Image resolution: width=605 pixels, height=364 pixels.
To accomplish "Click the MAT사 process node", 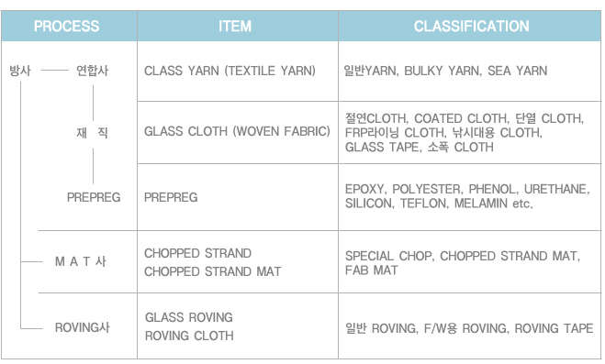I will coord(81,261).
